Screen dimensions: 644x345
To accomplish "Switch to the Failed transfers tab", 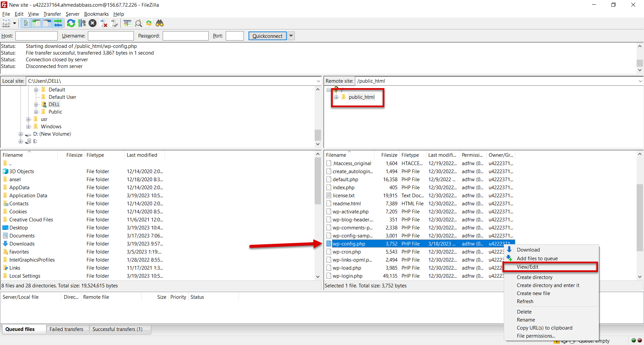I will coord(66,329).
